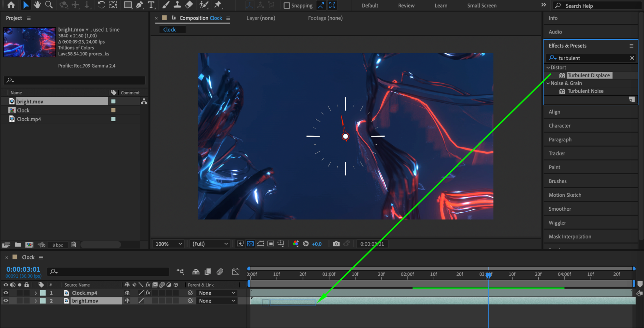Viewport: 644px width, 328px height.
Task: Select the Hand tool in toolbar
Action: [x=37, y=5]
